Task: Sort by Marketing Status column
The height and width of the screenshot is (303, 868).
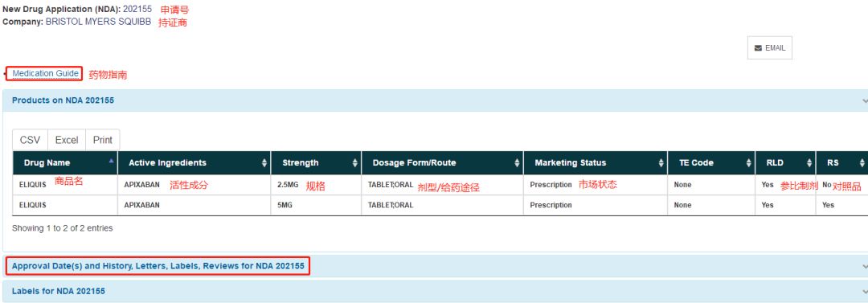Action: click(596, 163)
